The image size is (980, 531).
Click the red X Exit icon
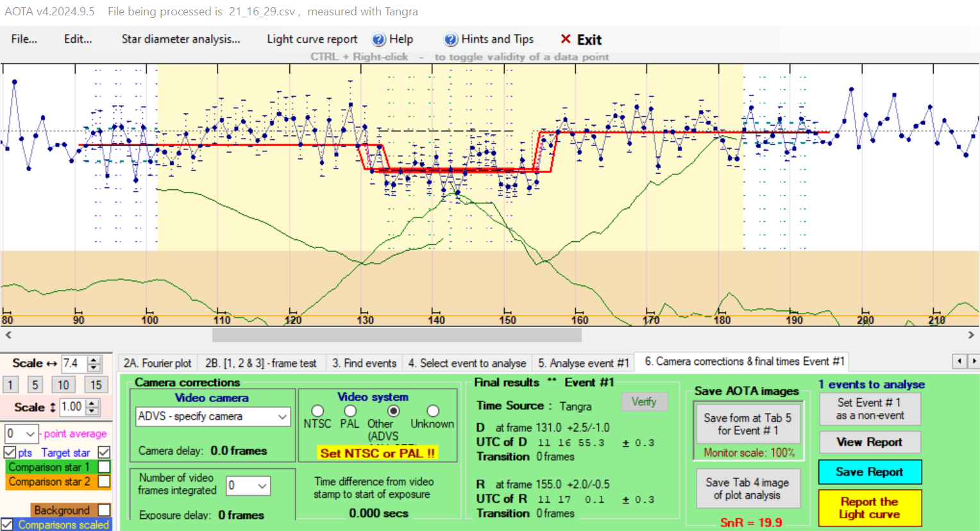point(565,39)
